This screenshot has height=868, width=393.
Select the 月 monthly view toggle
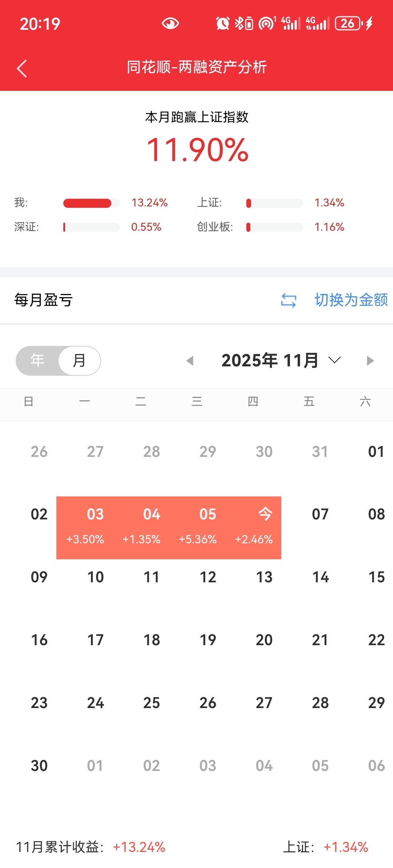pyautogui.click(x=79, y=361)
